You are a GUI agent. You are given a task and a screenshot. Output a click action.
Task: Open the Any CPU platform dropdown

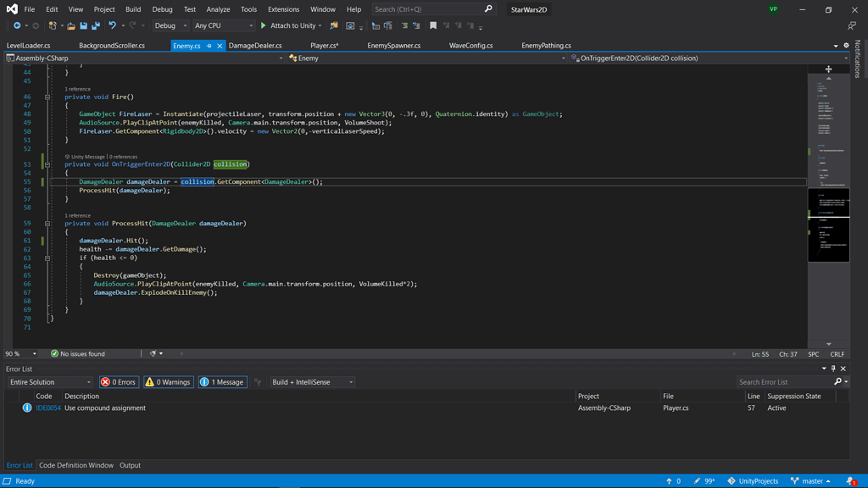coord(224,25)
